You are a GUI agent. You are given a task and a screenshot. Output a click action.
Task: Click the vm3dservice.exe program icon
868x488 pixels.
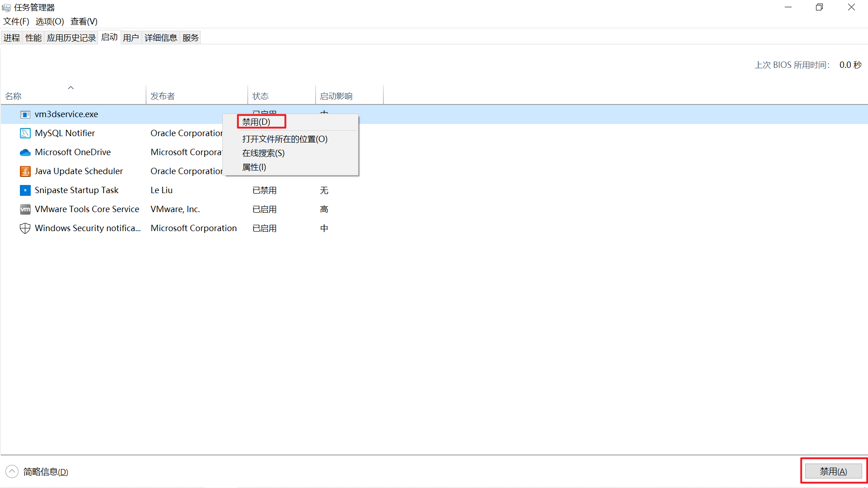[25, 114]
